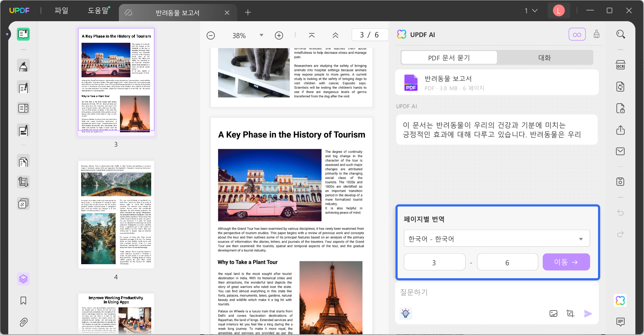
Task: Save the file using disk icon
Action: point(620,182)
